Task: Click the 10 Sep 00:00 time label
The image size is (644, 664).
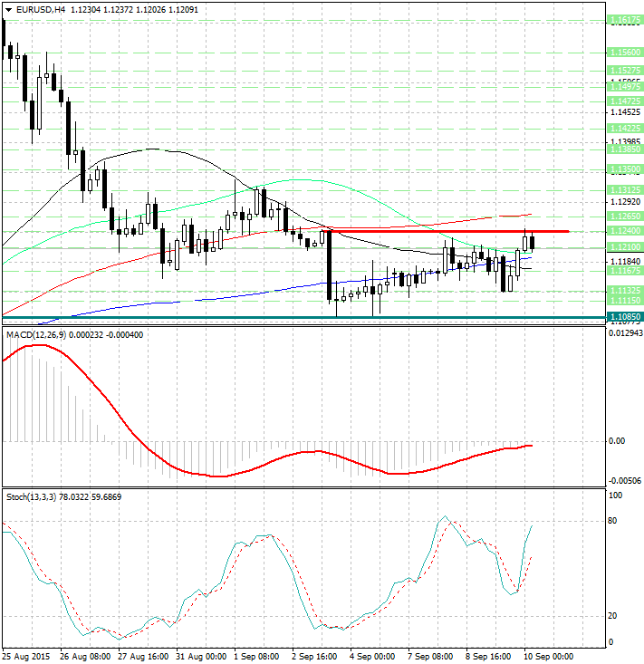Action: click(x=549, y=657)
